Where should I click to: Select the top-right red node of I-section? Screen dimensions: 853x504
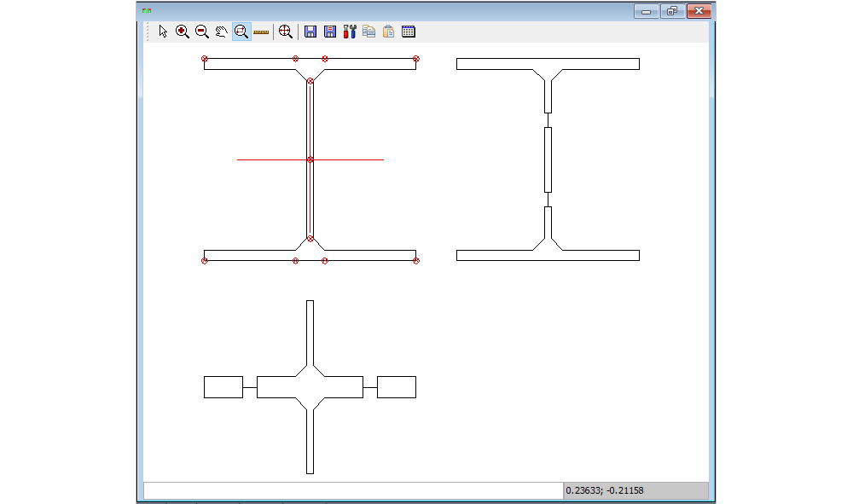tap(416, 59)
